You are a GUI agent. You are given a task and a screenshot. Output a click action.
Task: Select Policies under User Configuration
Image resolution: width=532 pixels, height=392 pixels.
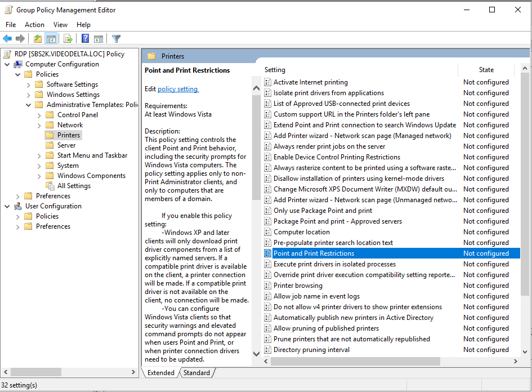click(x=47, y=216)
